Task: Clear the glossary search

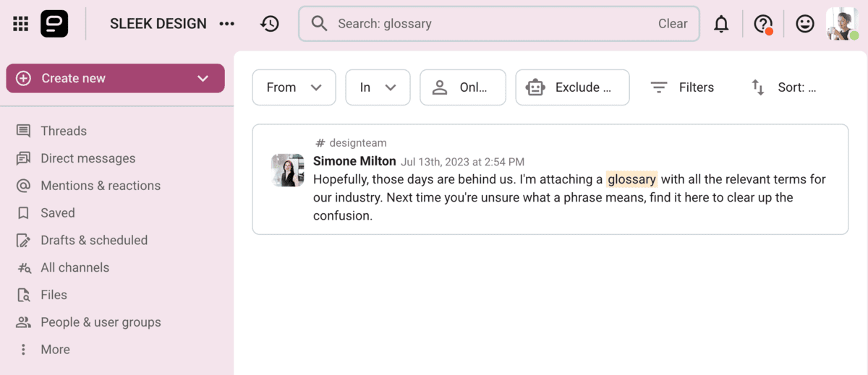Action: pos(673,24)
